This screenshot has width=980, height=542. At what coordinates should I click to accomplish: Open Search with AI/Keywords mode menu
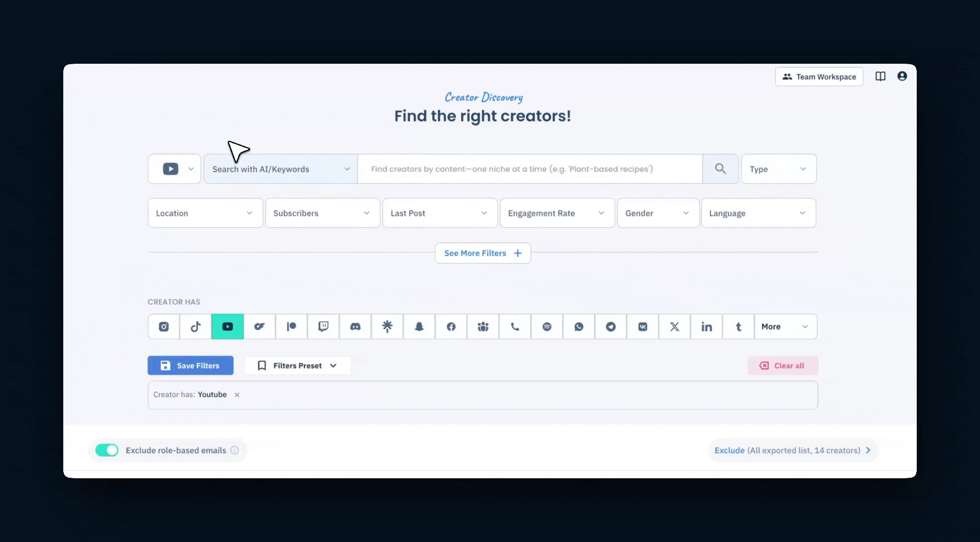281,169
